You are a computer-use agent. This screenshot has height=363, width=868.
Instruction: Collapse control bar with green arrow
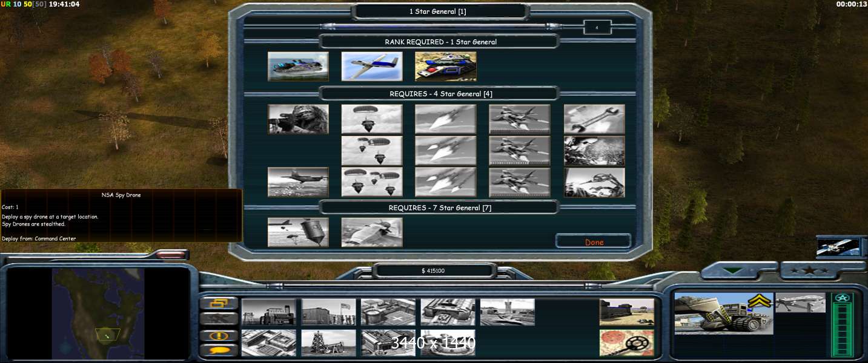(733, 270)
